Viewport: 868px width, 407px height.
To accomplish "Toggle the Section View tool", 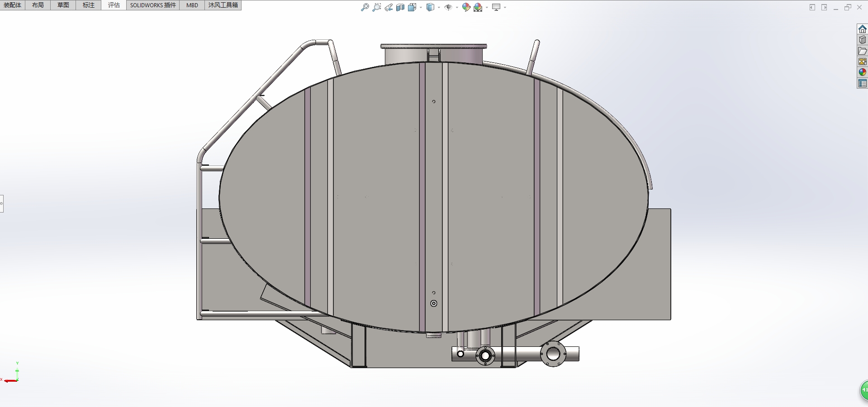I will click(x=400, y=7).
